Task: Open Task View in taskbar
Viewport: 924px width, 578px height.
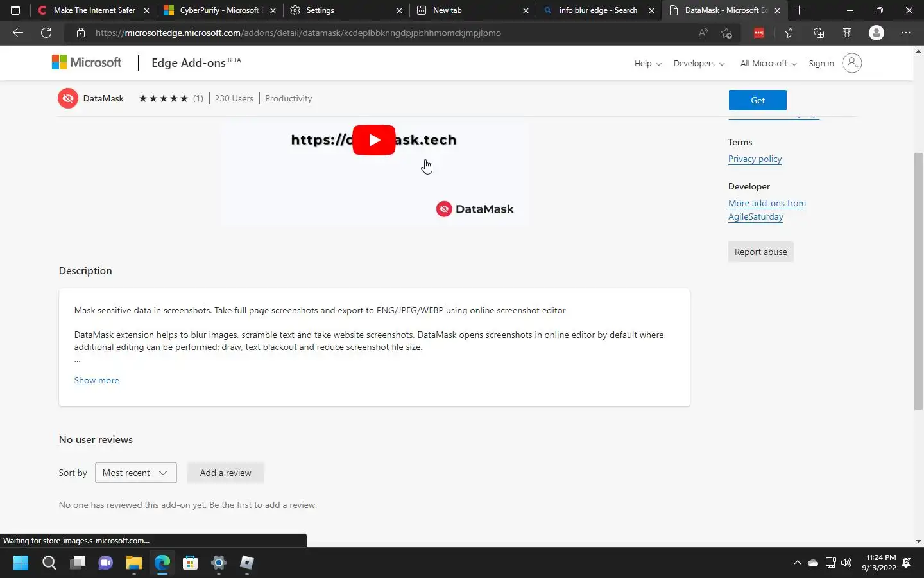Action: coord(78,563)
